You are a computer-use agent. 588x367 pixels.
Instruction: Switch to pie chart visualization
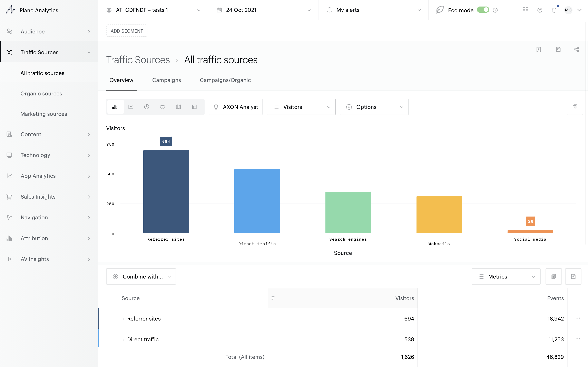(147, 107)
